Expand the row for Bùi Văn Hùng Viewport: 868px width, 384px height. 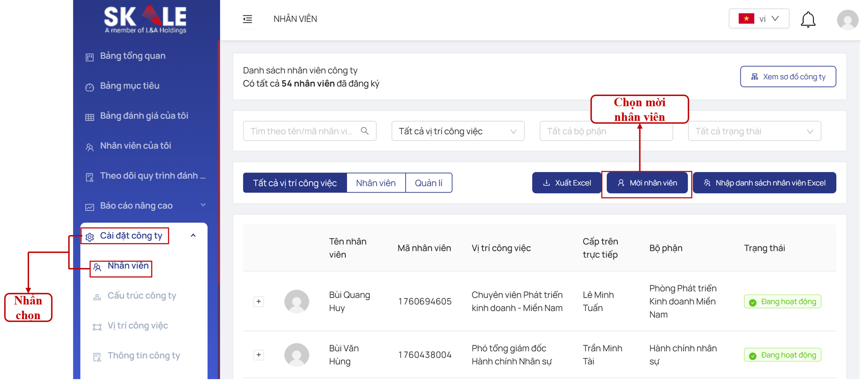coord(259,355)
